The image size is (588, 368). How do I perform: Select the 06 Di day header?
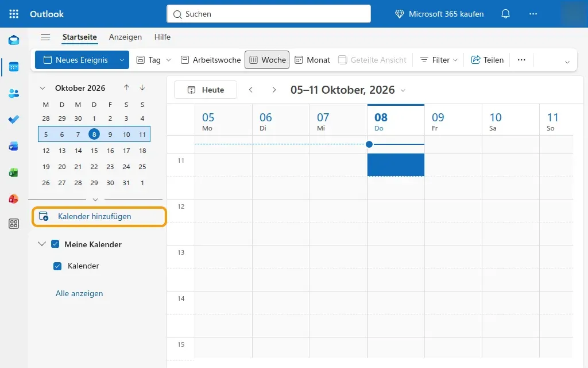[x=281, y=121]
